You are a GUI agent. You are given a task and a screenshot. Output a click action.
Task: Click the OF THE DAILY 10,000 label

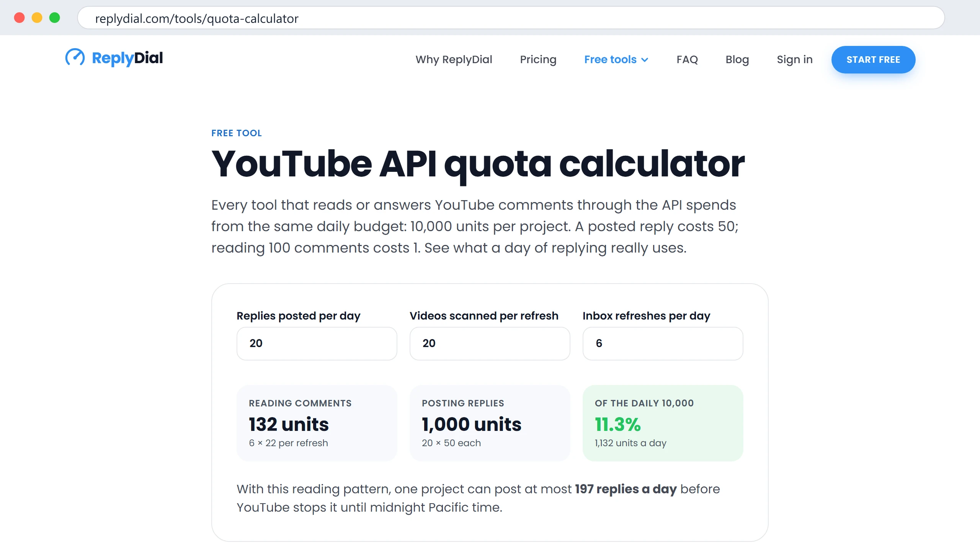point(644,403)
